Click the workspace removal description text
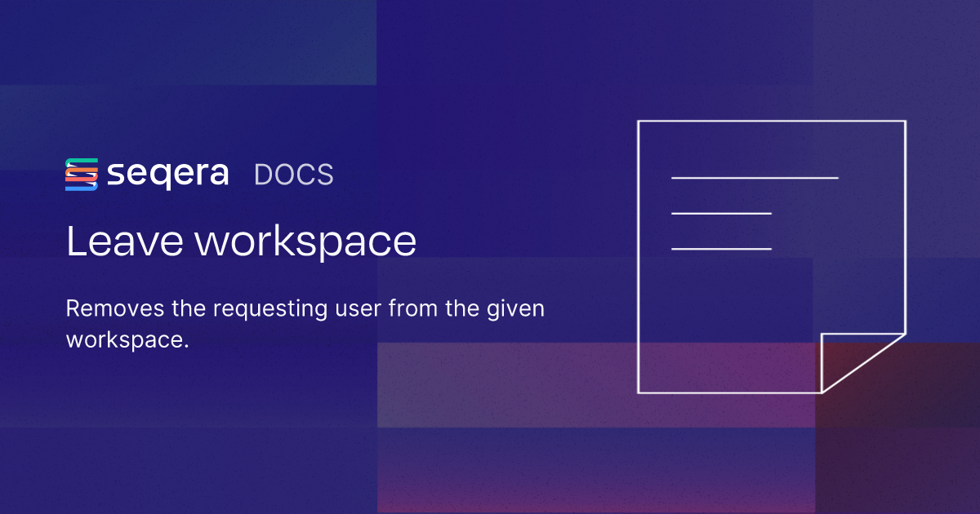 click(305, 325)
